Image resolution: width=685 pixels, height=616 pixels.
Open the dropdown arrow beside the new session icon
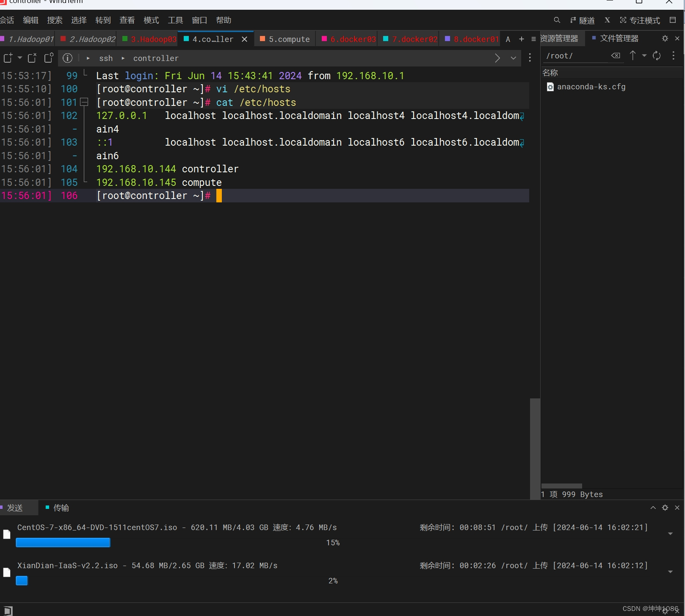coord(20,58)
